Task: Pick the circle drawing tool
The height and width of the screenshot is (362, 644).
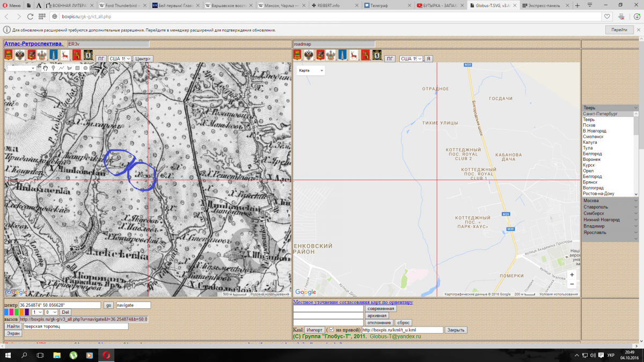Action: (x=85, y=68)
